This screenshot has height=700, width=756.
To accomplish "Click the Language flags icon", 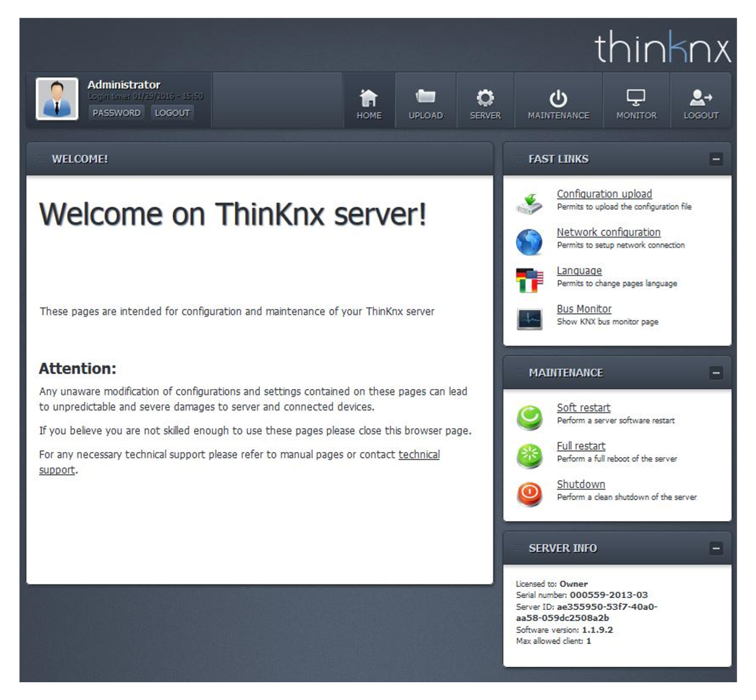I will [x=529, y=280].
